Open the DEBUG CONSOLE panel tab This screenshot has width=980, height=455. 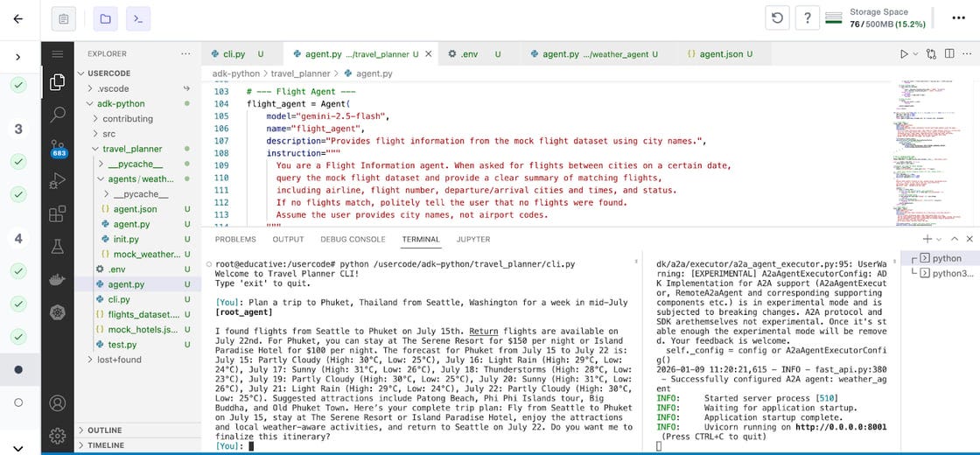tap(353, 240)
